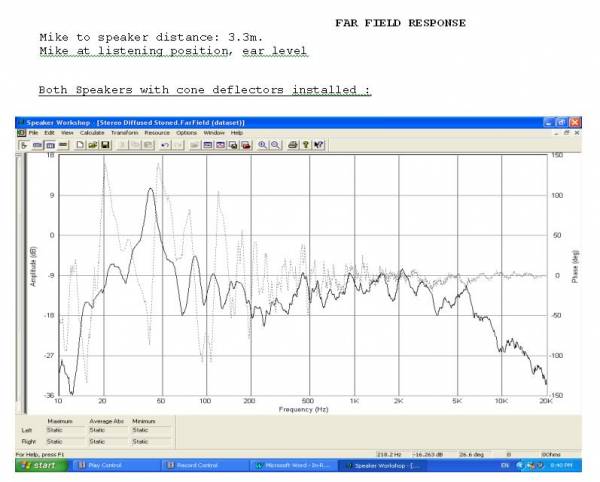Click the -16.263 dB status bar value
The image size is (600, 482).
tap(427, 454)
